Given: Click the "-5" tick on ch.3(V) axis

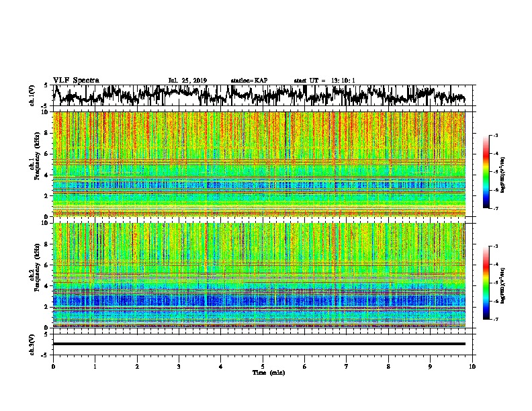Looking at the screenshot, I should (x=45, y=355).
